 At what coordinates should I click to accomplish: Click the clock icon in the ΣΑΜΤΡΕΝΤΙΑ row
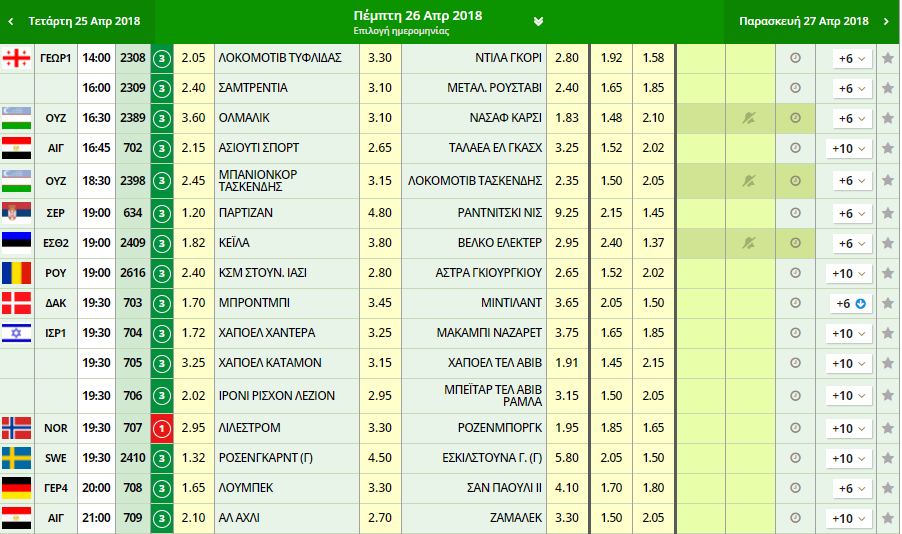pyautogui.click(x=795, y=88)
